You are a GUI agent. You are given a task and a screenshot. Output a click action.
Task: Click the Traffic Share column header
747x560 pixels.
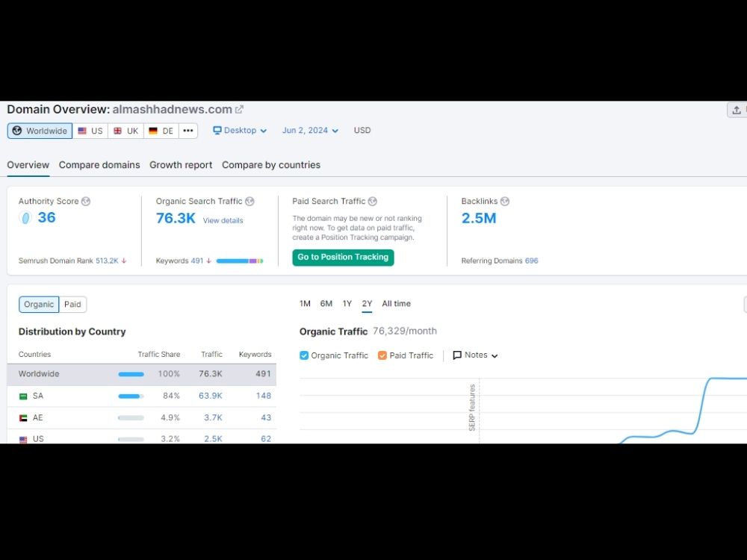pos(158,354)
